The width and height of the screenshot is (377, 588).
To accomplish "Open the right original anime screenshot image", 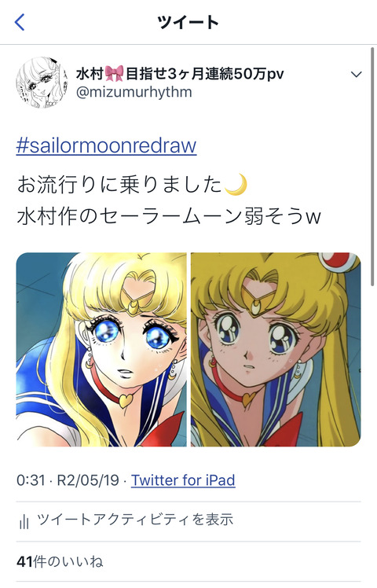I will [276, 350].
